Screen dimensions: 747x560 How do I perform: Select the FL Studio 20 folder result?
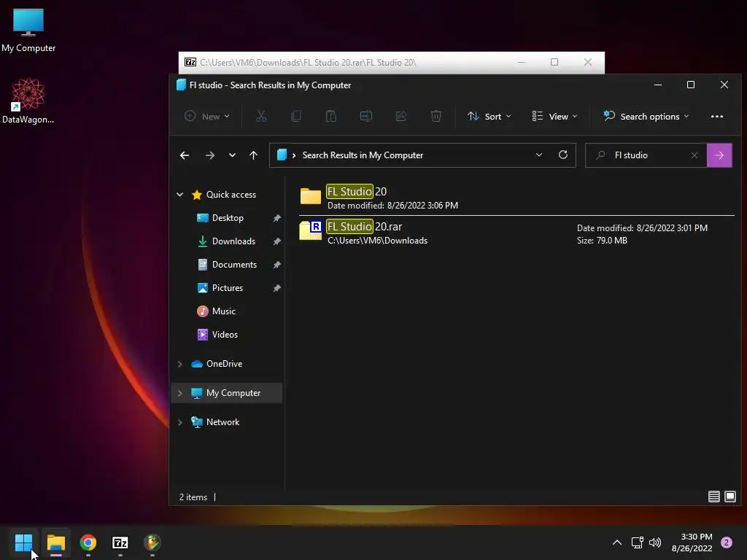[516, 198]
